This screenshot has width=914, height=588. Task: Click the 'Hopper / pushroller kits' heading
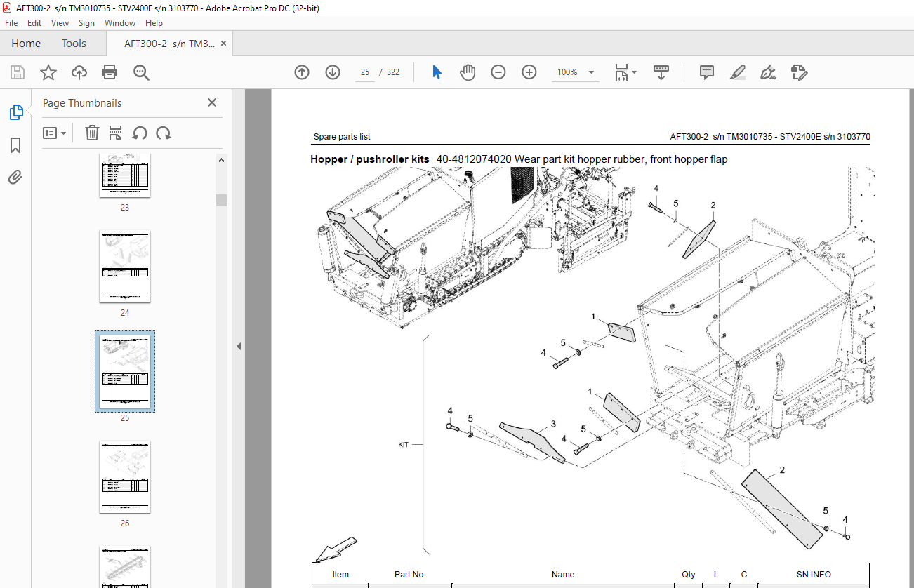[x=370, y=159]
